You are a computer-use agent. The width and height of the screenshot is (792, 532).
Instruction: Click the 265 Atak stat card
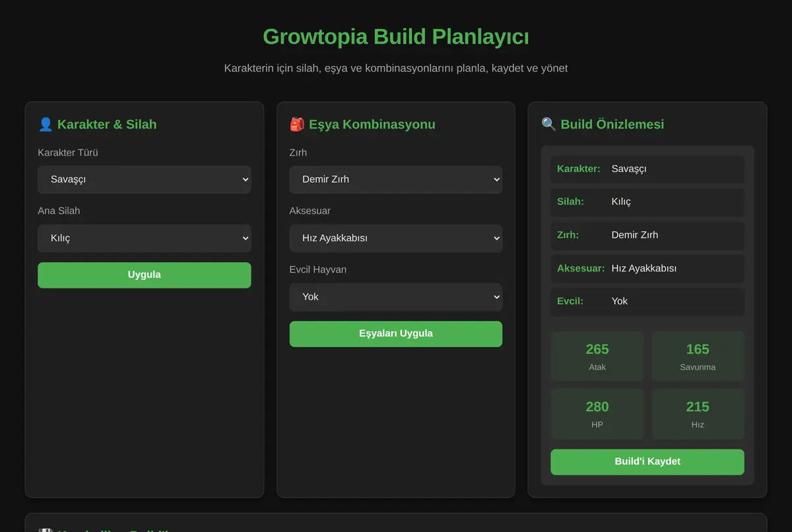click(x=597, y=356)
